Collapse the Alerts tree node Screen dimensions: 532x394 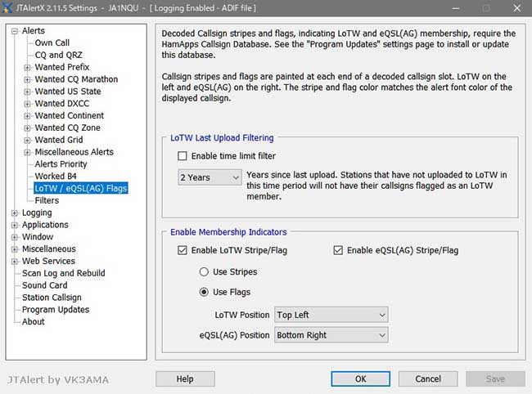[15, 31]
